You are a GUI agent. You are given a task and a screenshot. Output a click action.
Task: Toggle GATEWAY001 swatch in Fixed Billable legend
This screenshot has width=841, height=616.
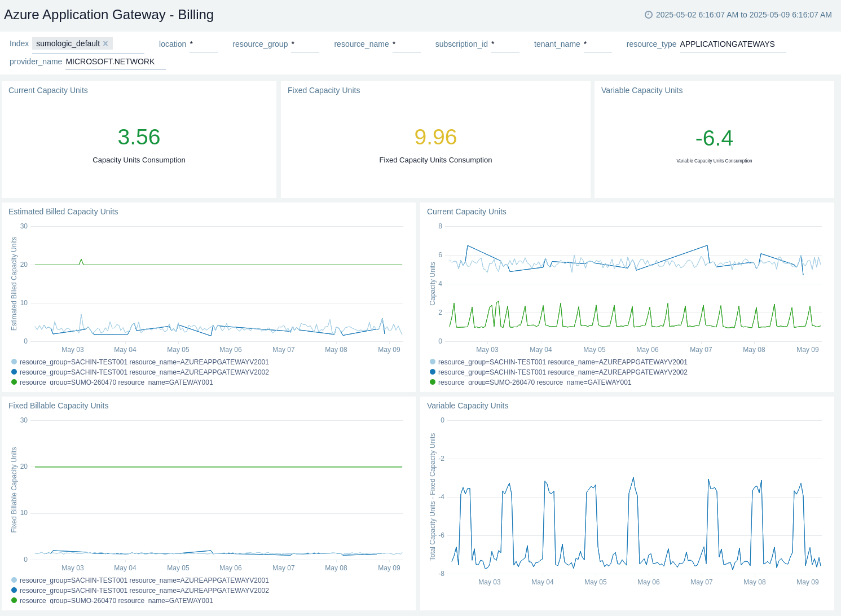(x=14, y=600)
